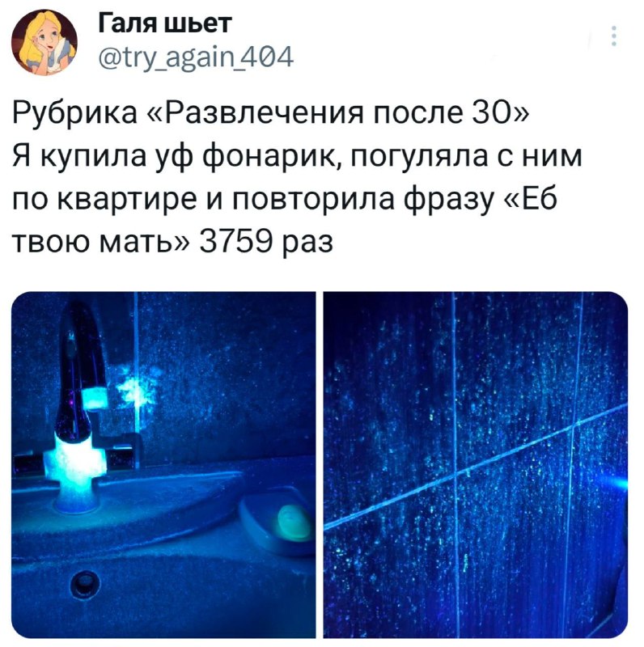644x647 pixels.
Task: Click the faucet's left handle lever
Action: (29, 464)
